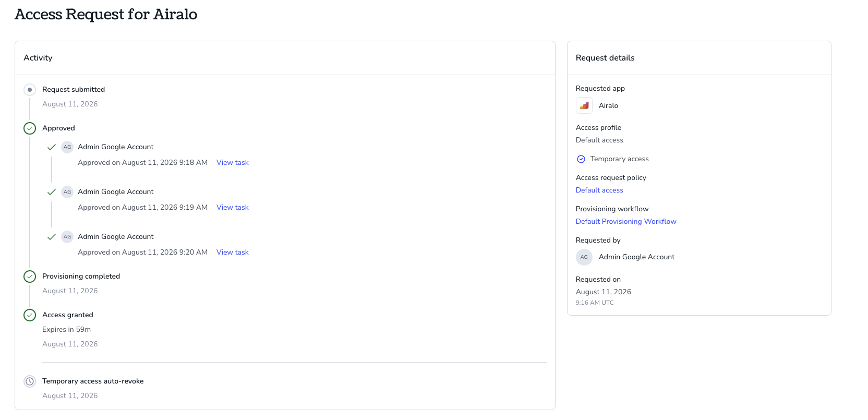
Task: Click the Airalo app name
Action: click(x=608, y=106)
